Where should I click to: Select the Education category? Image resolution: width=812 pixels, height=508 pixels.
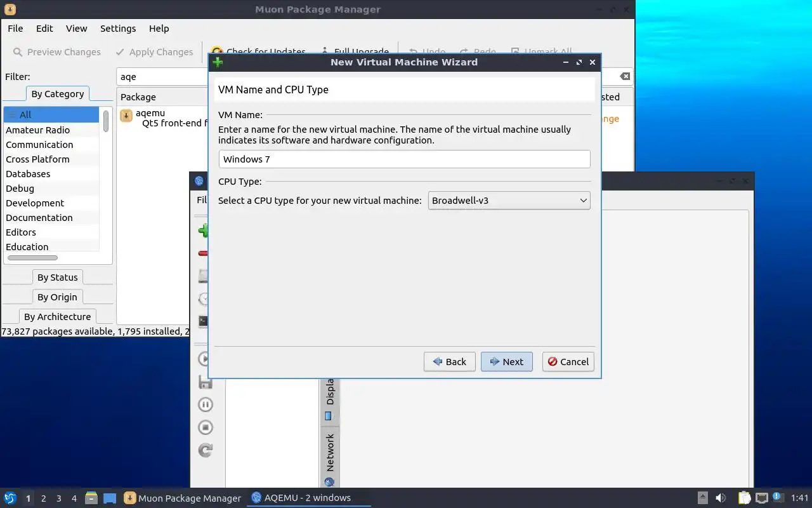(x=51, y=247)
